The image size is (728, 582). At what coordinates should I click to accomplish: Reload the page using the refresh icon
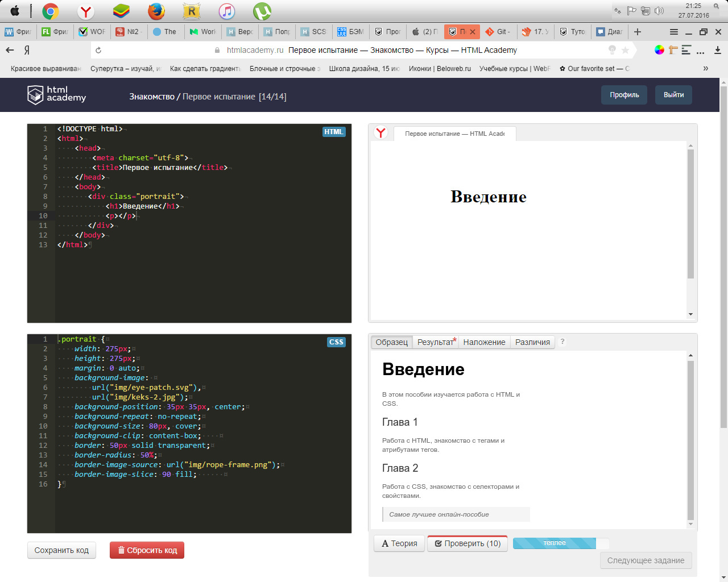click(98, 50)
